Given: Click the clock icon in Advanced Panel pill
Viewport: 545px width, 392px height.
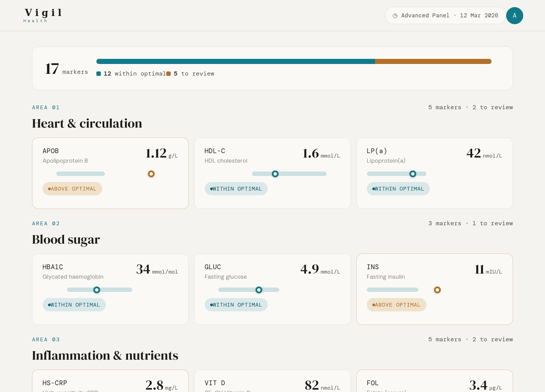Looking at the screenshot, I should (x=395, y=16).
